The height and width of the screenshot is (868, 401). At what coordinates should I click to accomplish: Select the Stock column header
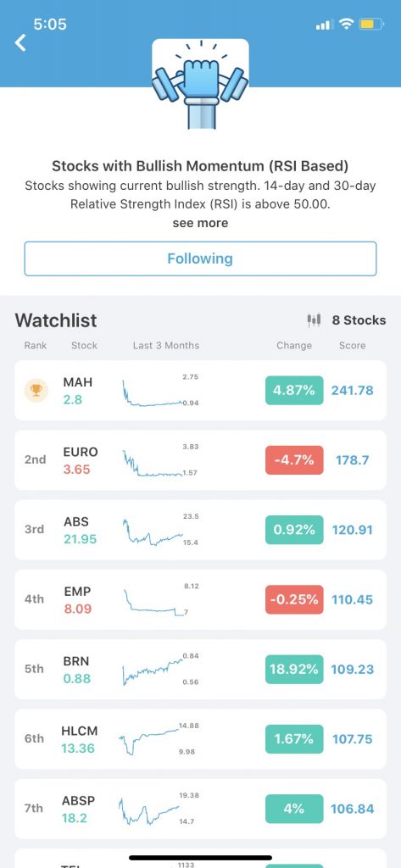tap(84, 346)
